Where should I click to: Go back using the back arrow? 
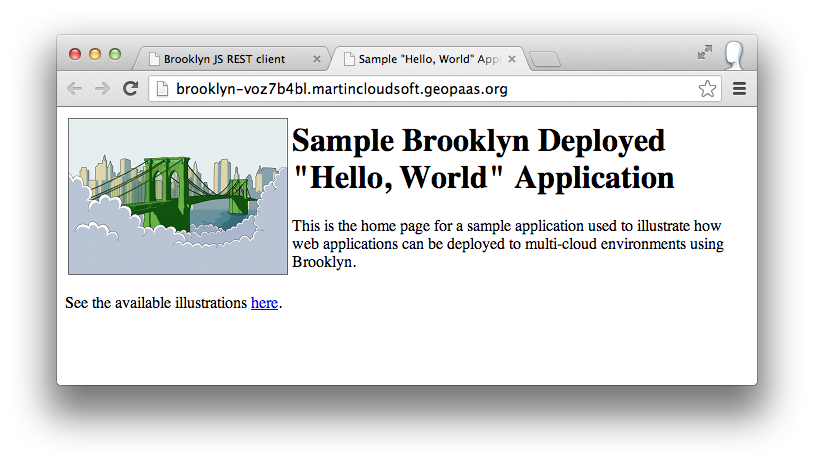point(74,89)
